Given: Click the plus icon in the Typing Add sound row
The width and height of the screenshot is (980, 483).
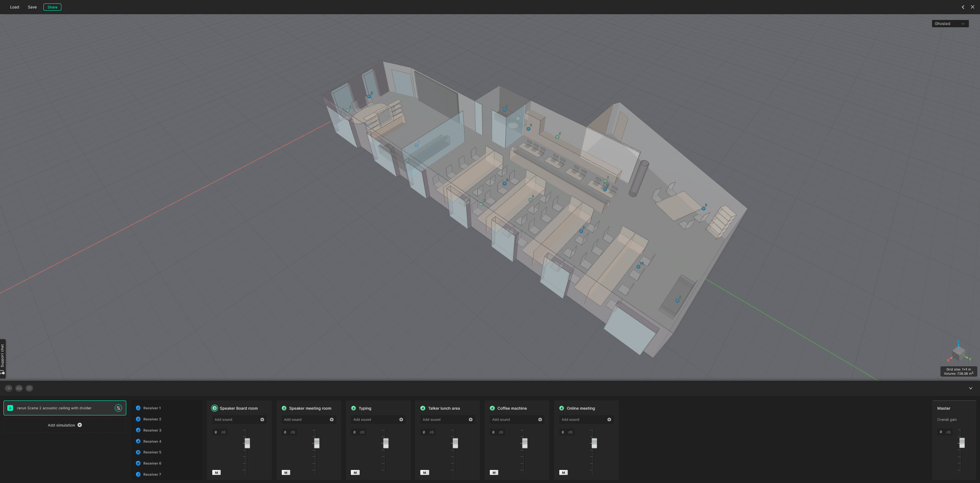Looking at the screenshot, I should point(401,420).
